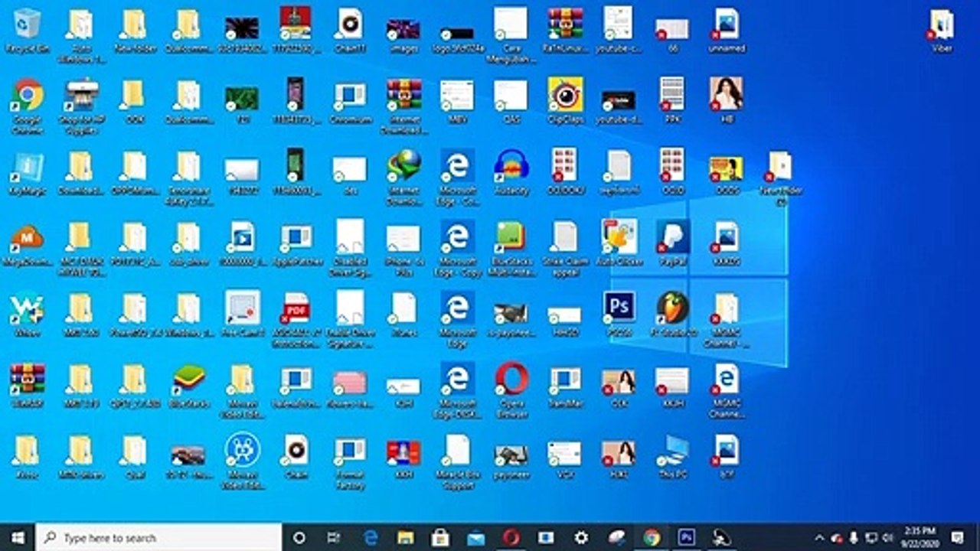This screenshot has width=980, height=551.
Task: Click the microphone icon in system tray
Action: (854, 537)
